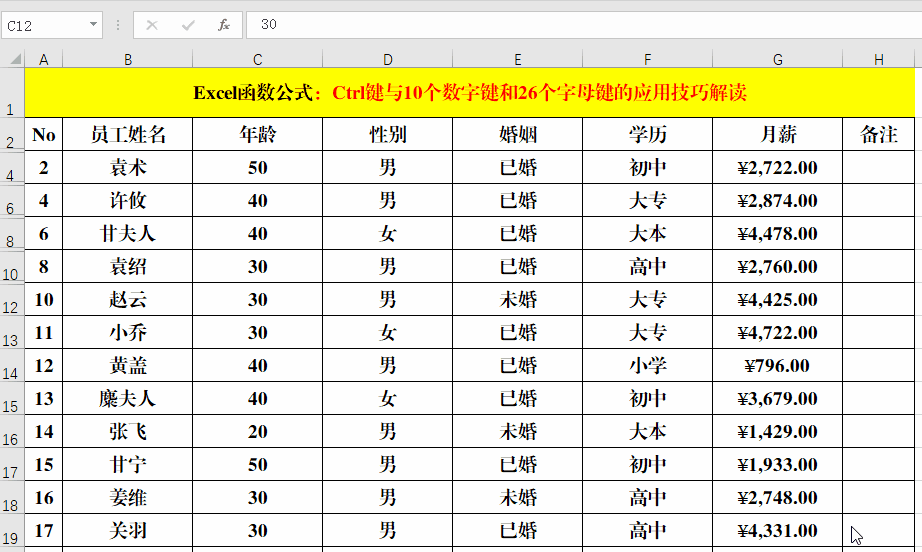Select row 1 header
This screenshot has width=922, height=552.
pos(12,93)
